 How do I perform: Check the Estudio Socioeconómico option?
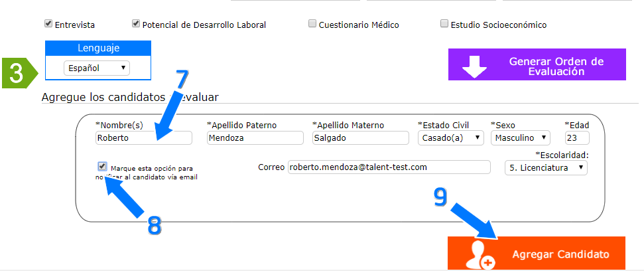point(444,24)
